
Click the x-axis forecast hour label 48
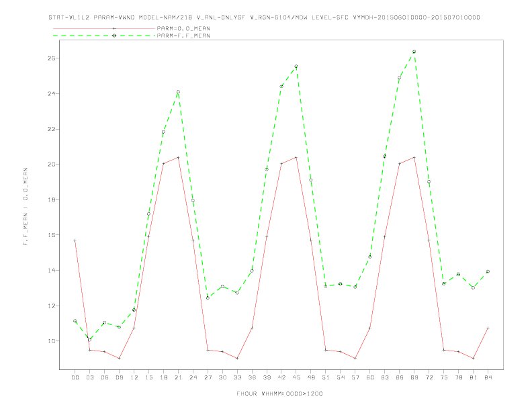311,377
